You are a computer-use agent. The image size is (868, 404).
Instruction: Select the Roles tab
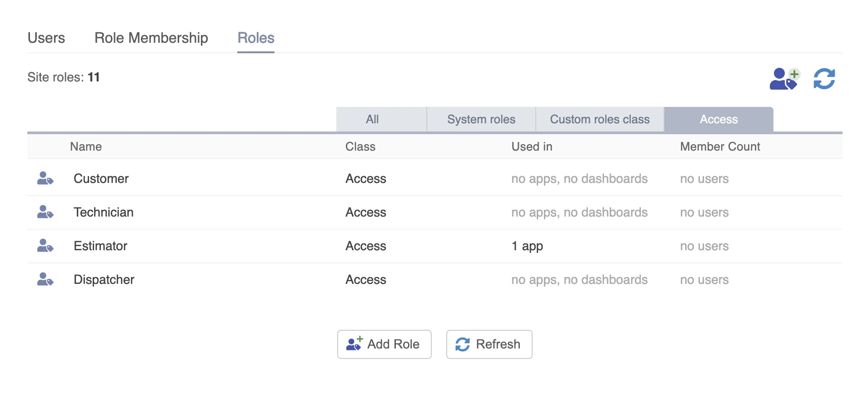coord(256,38)
